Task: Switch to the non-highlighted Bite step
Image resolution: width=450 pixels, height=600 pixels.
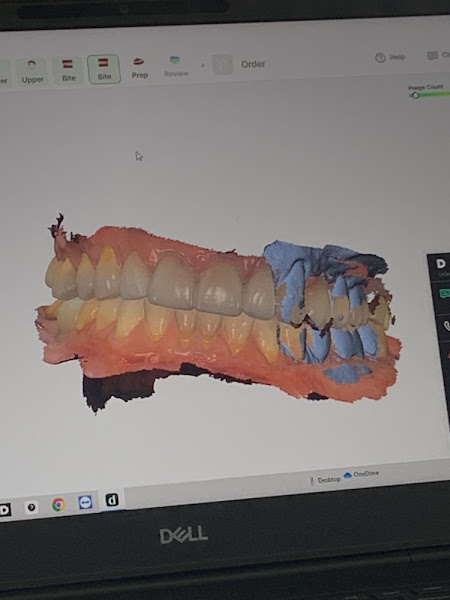Action: point(68,70)
